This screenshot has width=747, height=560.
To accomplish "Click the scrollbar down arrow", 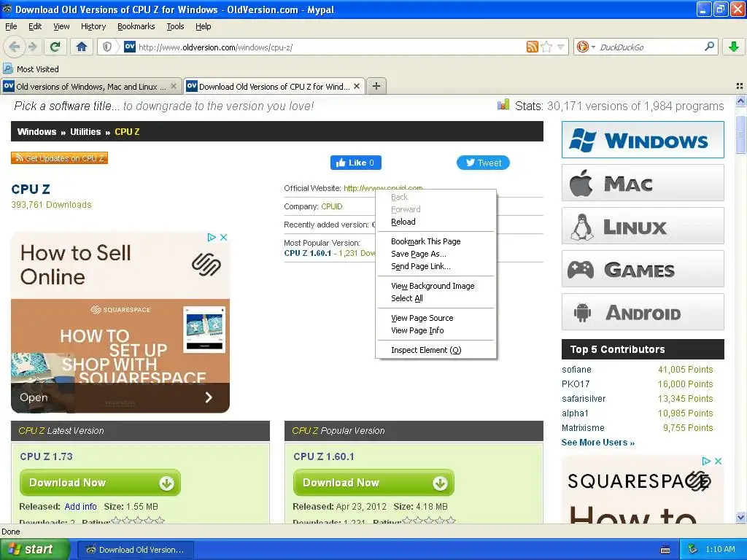I will [740, 518].
